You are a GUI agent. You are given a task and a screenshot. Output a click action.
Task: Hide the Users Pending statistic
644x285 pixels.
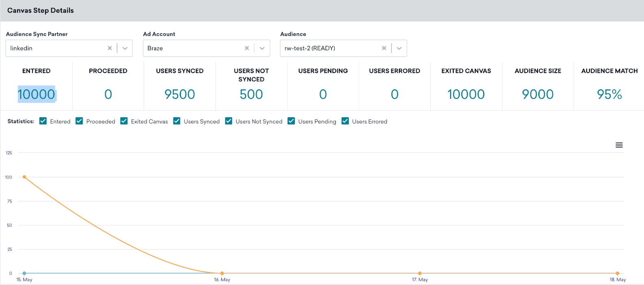coord(291,121)
